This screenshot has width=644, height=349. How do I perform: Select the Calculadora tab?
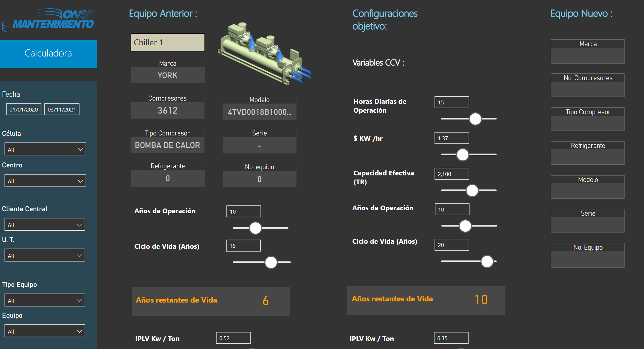(48, 54)
